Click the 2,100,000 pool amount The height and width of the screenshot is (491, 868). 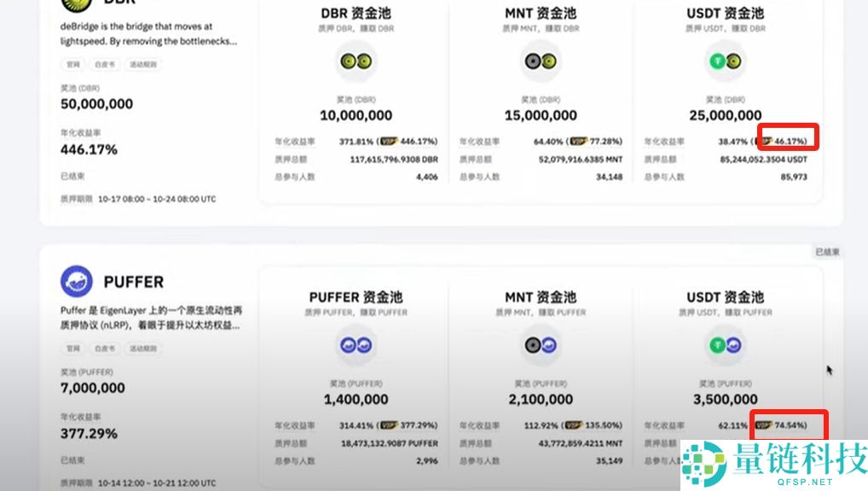click(541, 399)
